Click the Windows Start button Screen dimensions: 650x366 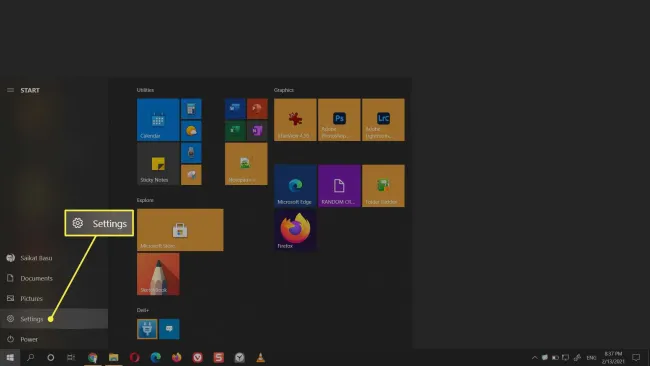point(10,357)
